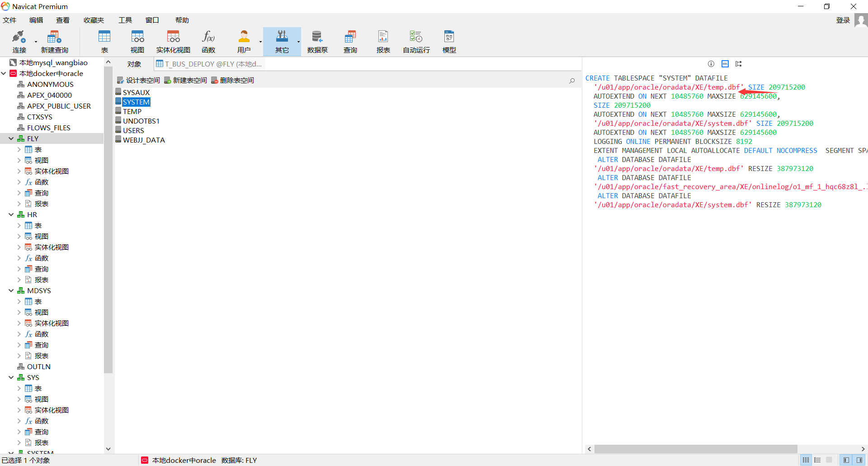The image size is (868, 466).
Task: Open the 窗口 menu
Action: point(152,20)
